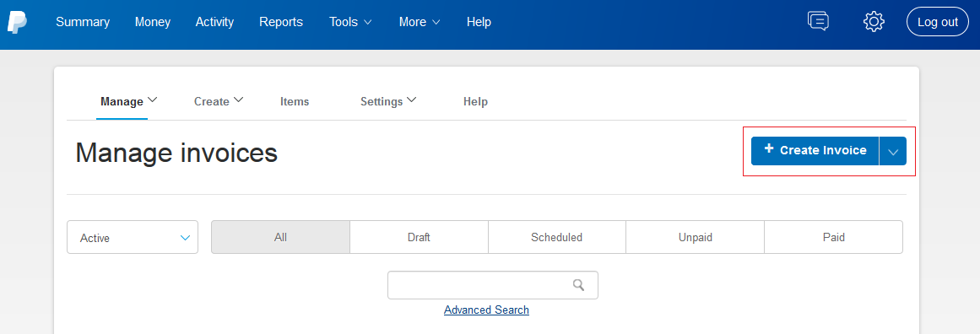This screenshot has height=334, width=980.
Task: Filter invoices by Scheduled
Action: coord(557,237)
